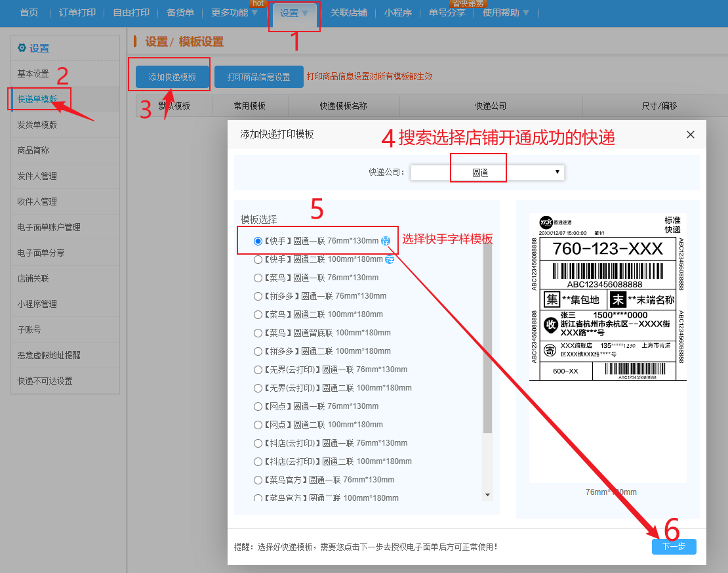Viewport: 728px width, 573px height.
Task: Select 【拼多多】圆通二联 100mm*180mm template
Action: pos(258,351)
